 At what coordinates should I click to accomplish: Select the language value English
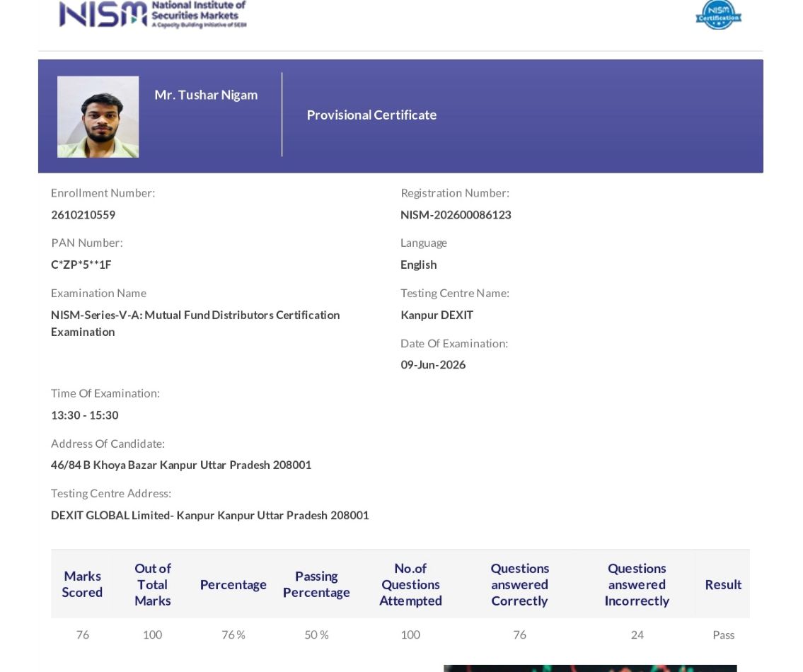click(418, 265)
